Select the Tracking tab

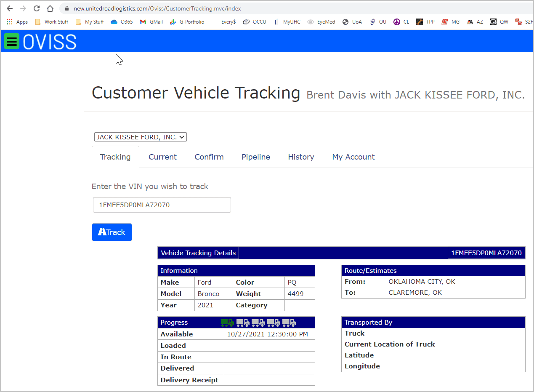pos(115,157)
